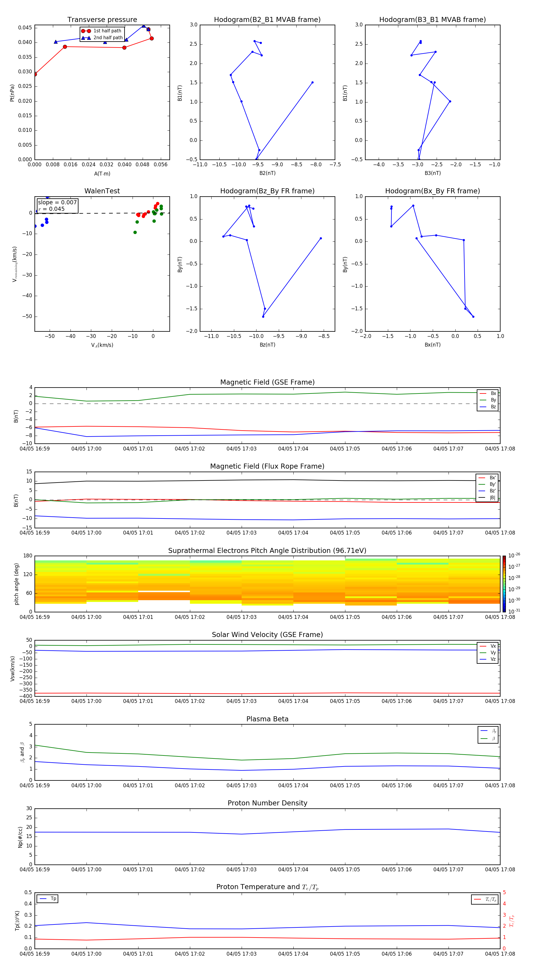Screen dimensions: 535x980
Task: Click the "WalenTest" plot title
Action: pos(102,191)
